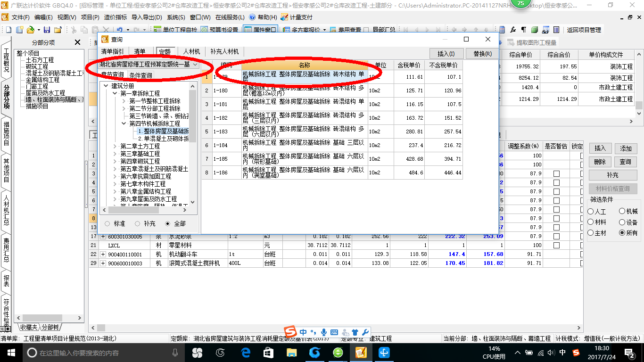The width and height of the screenshot is (644, 362).
Task: Click the Sogou soft keyboard icon
Action: pyautogui.click(x=334, y=332)
